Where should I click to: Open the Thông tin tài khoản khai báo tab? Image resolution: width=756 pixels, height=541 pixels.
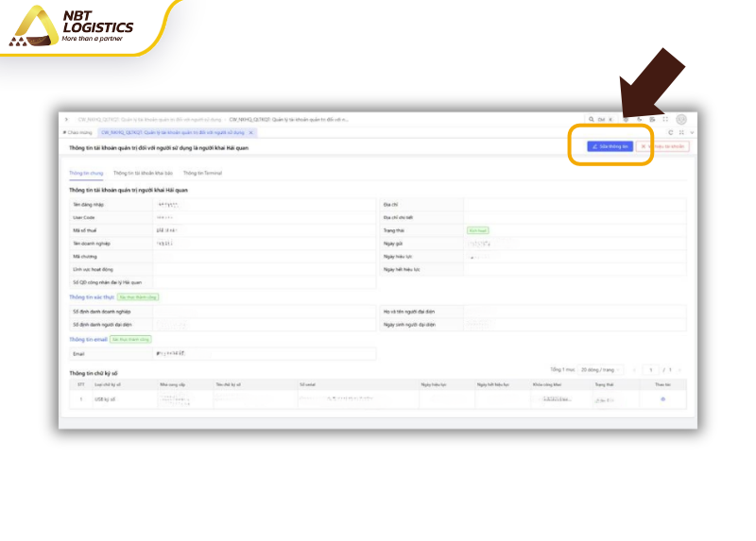pos(143,173)
